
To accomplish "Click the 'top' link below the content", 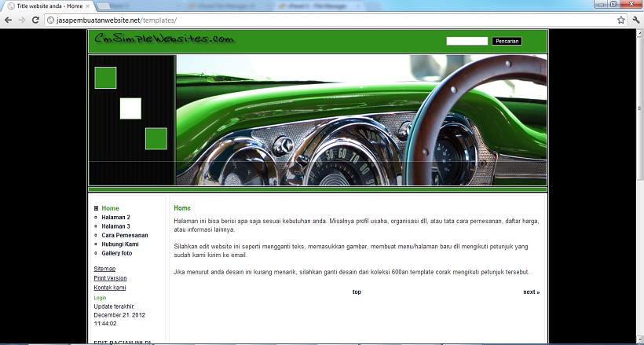I will (x=357, y=292).
